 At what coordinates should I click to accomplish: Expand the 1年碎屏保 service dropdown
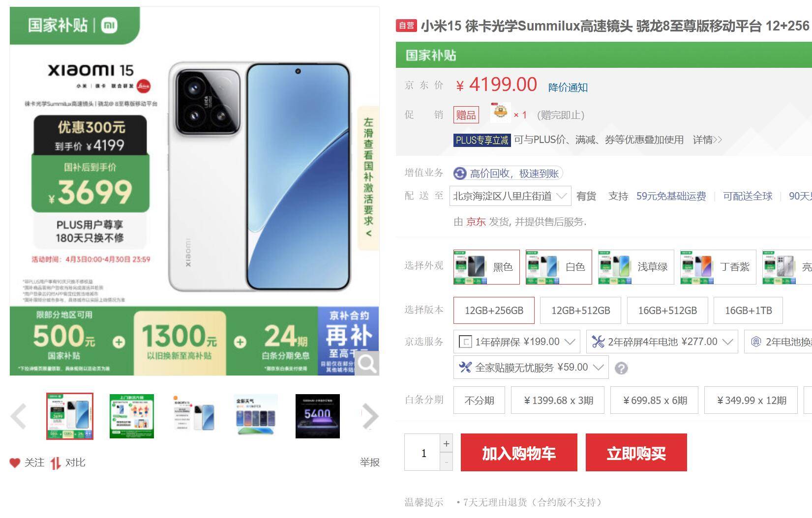click(x=516, y=342)
